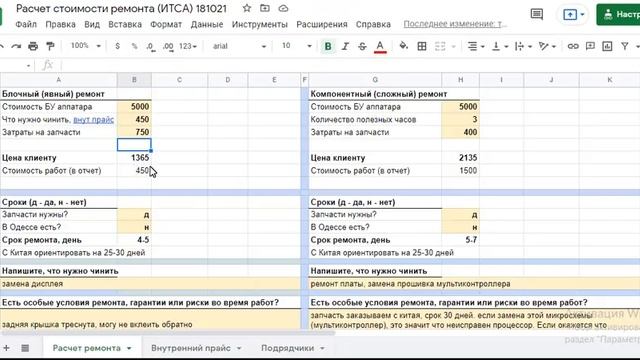Select column H header
Screen dimensions: 640x360
click(x=460, y=80)
